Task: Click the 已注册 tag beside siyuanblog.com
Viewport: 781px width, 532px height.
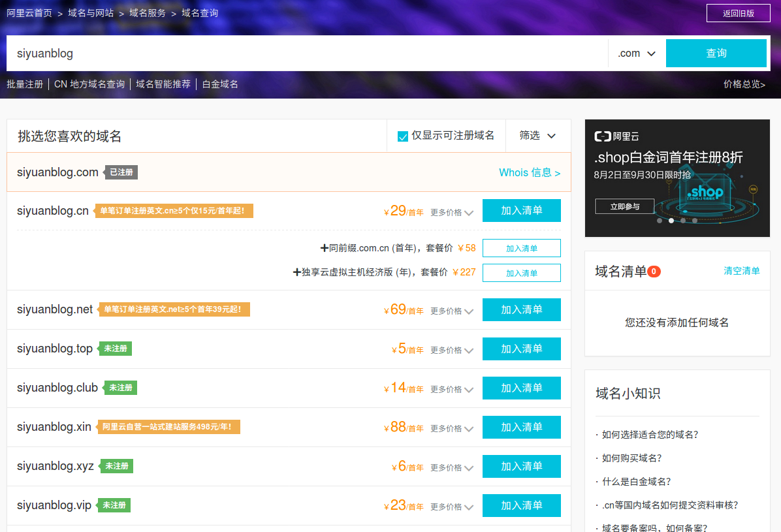Action: (x=121, y=172)
